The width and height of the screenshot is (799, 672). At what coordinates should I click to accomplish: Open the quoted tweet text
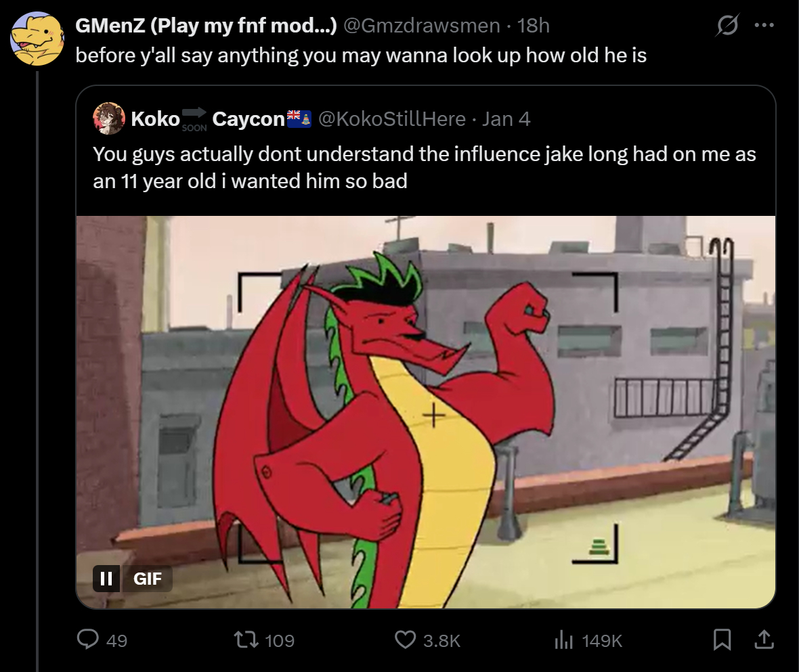[424, 168]
